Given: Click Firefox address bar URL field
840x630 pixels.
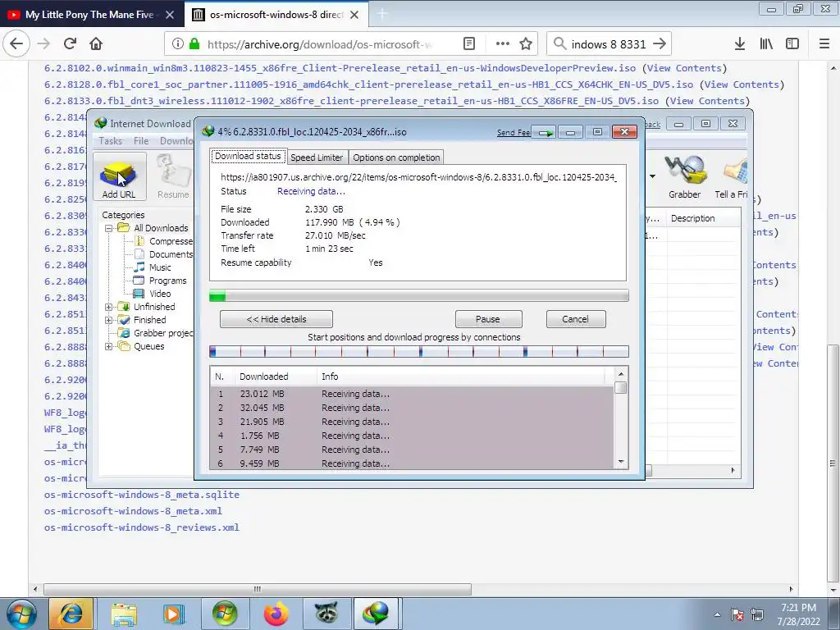Looking at the screenshot, I should [x=319, y=44].
